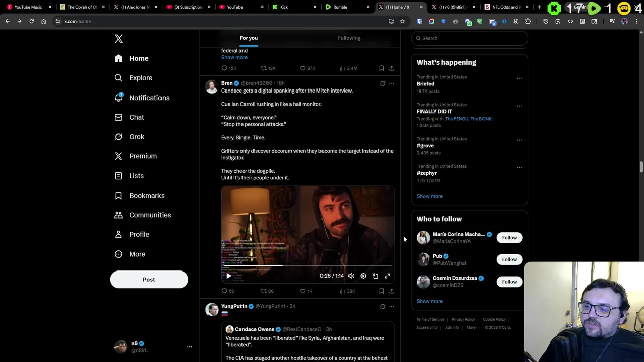Switch to the Kick browser tab

[294, 7]
